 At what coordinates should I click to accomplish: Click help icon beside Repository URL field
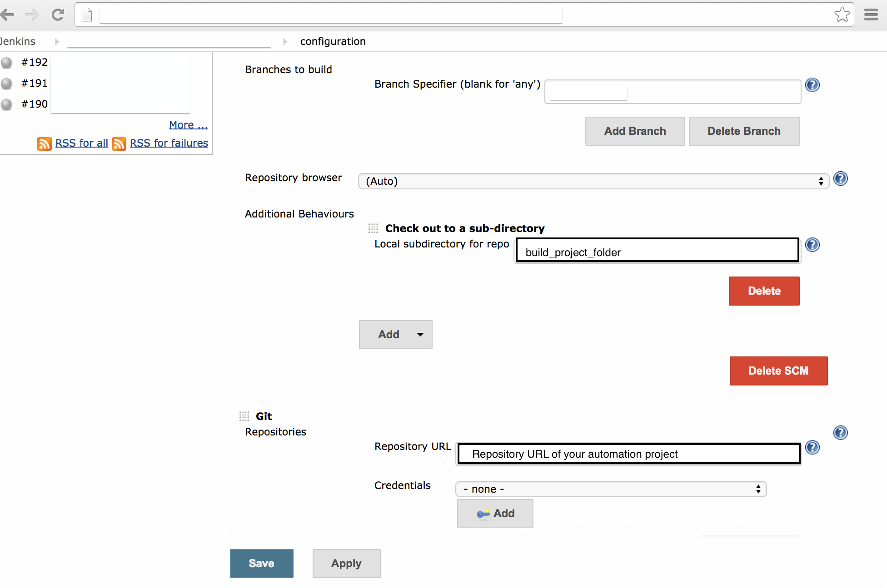click(812, 447)
